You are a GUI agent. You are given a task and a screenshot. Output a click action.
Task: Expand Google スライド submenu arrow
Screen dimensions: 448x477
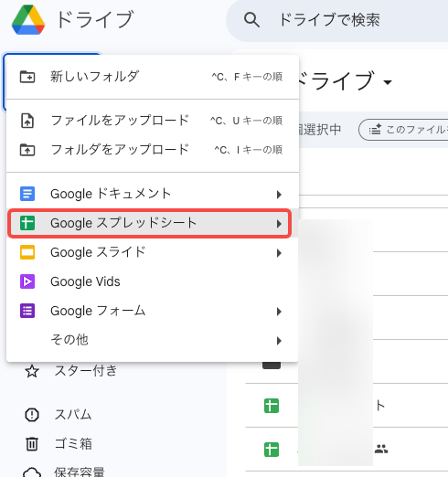tap(279, 253)
